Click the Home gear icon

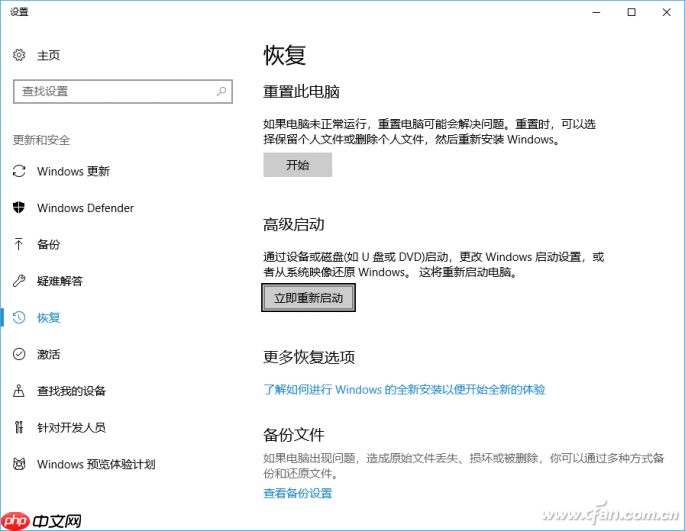tap(19, 55)
